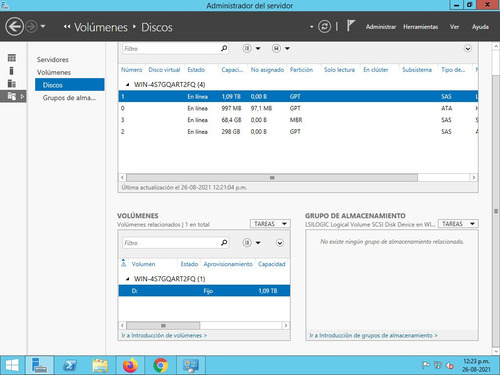Select Discos in the navigation pane
This screenshot has height=375, width=500.
click(x=70, y=85)
